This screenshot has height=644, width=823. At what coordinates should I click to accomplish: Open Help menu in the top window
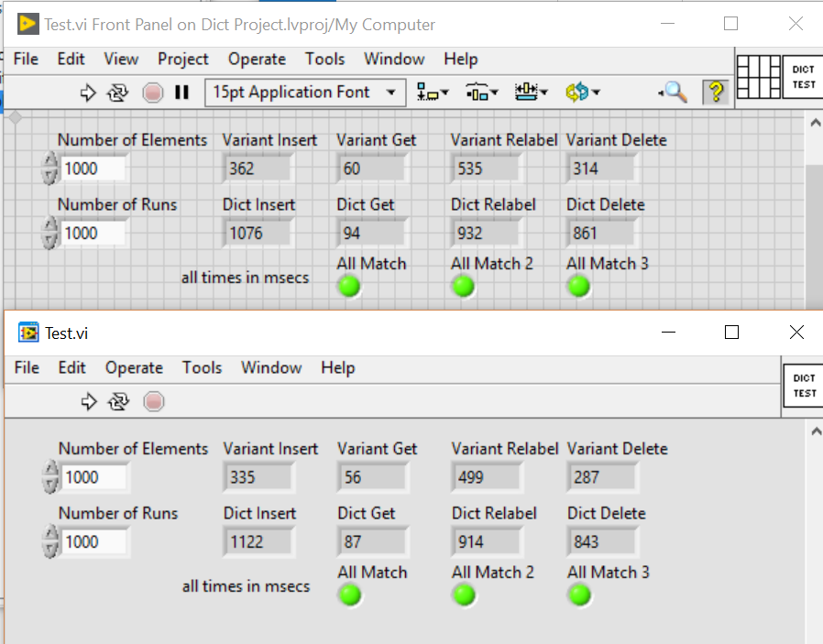pyautogui.click(x=461, y=60)
